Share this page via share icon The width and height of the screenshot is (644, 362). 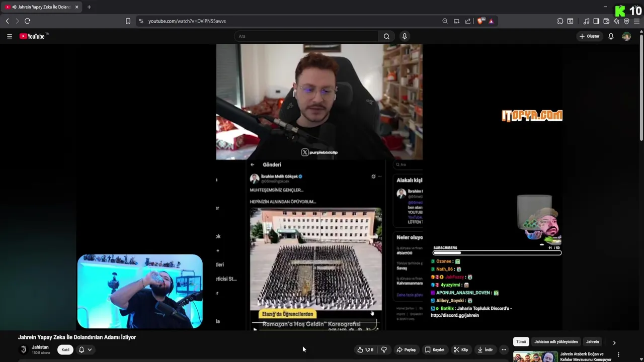468,21
